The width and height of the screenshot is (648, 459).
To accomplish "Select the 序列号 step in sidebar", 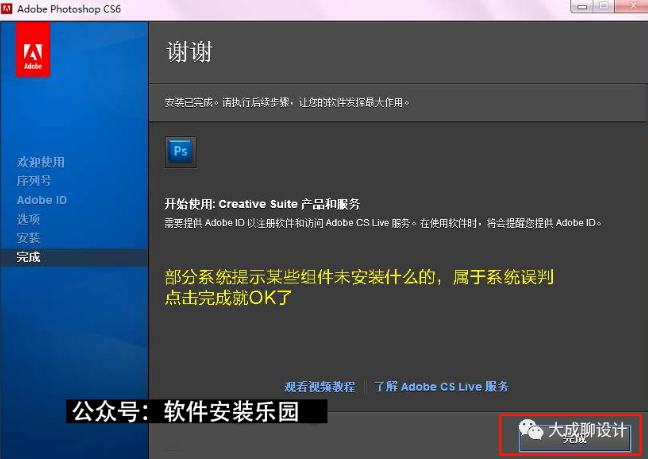I will click(34, 181).
